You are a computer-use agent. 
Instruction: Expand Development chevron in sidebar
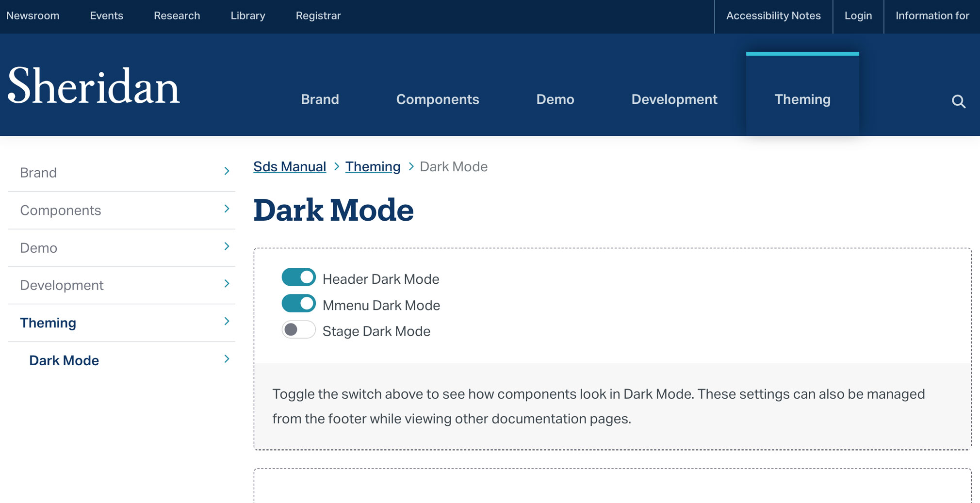point(227,284)
